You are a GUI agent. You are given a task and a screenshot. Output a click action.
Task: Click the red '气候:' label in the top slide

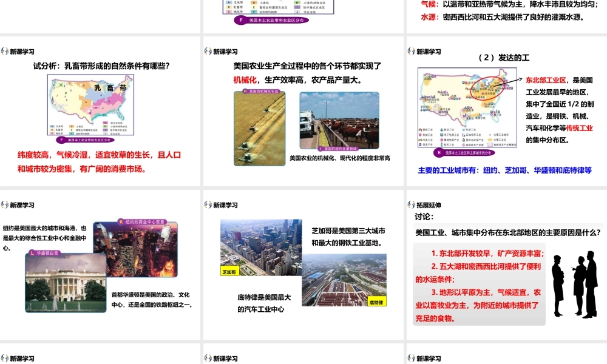430,4
